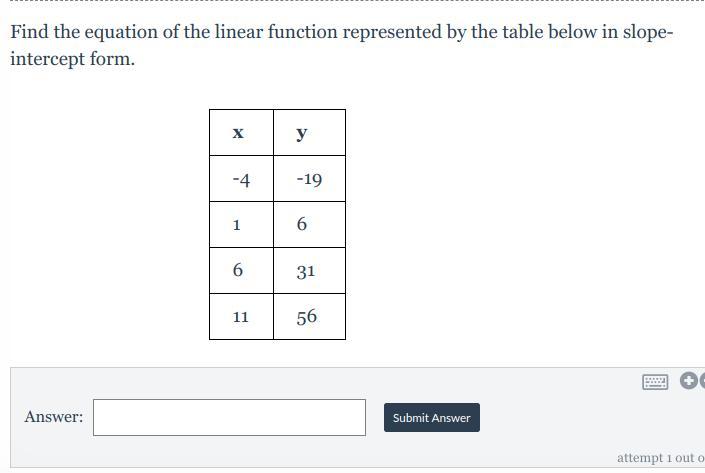Select the table cell showing -4
The height and width of the screenshot is (473, 705).
[241, 180]
